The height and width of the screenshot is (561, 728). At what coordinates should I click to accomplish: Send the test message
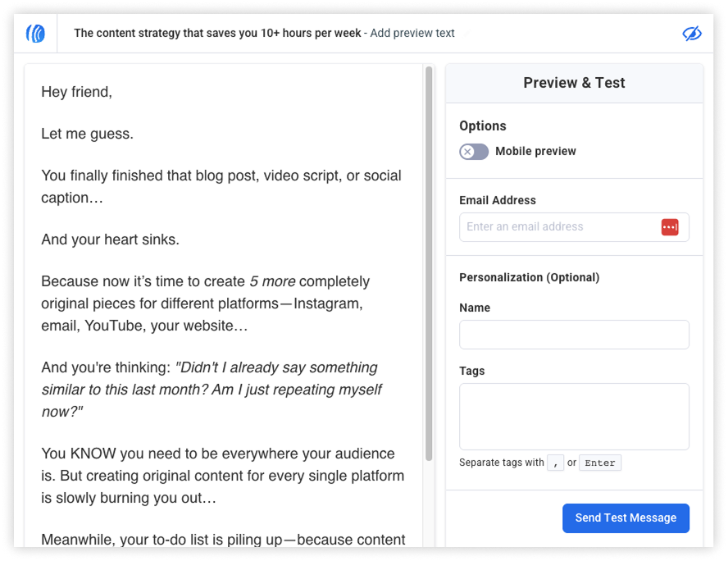point(626,518)
